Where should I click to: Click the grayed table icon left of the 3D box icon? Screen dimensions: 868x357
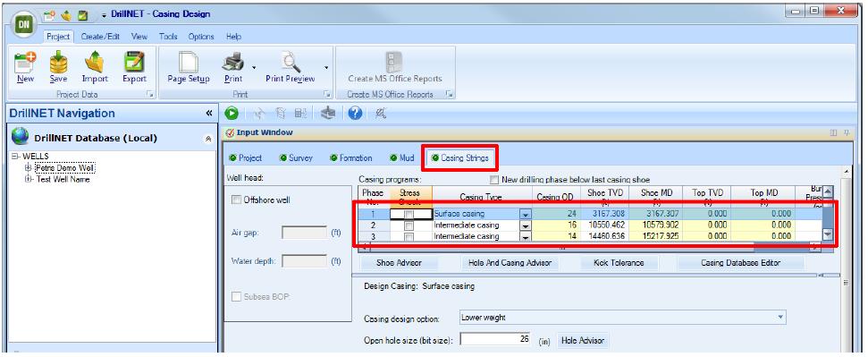[300, 114]
